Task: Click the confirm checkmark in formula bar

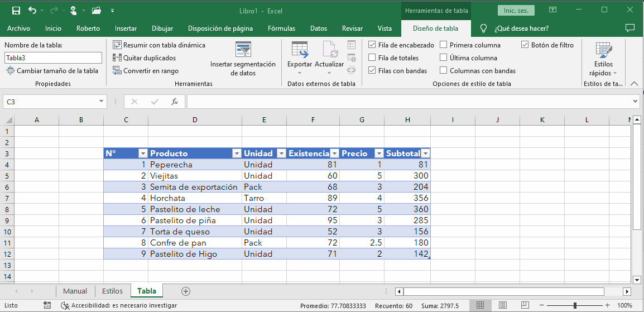Action: [x=155, y=102]
